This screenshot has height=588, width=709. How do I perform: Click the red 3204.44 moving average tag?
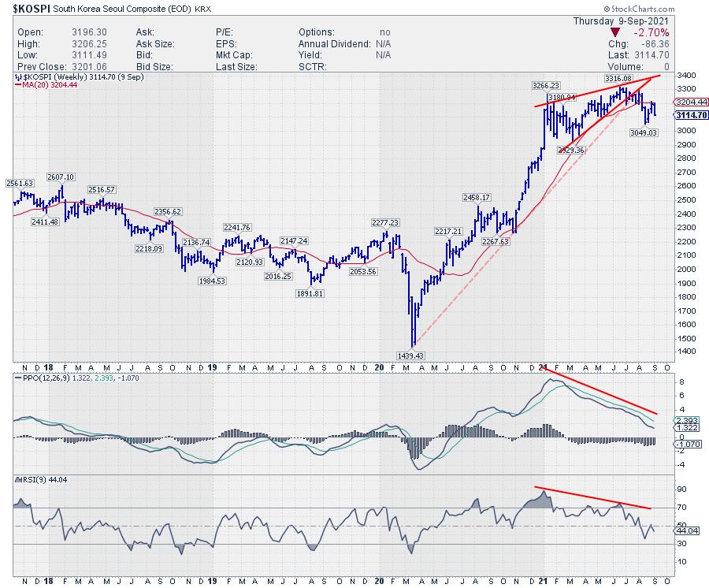[691, 102]
